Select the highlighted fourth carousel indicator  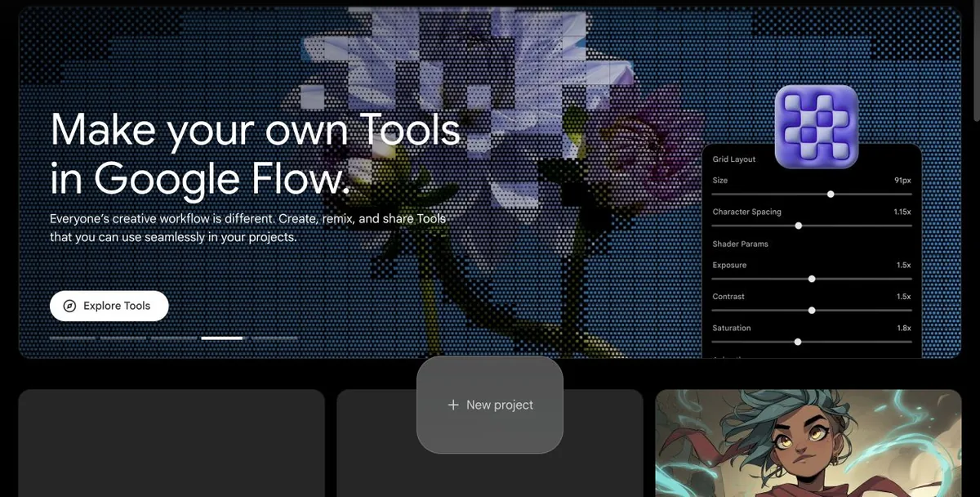coord(222,337)
